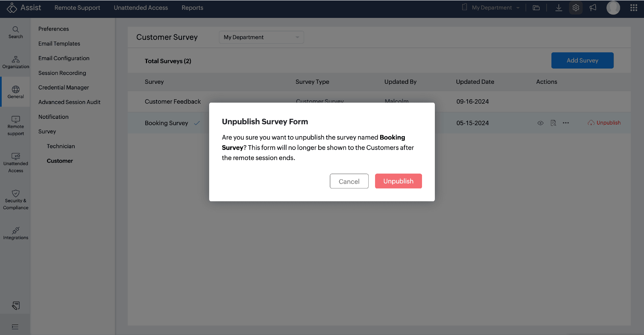Click the Actions column header
The width and height of the screenshot is (644, 335).
[547, 82]
